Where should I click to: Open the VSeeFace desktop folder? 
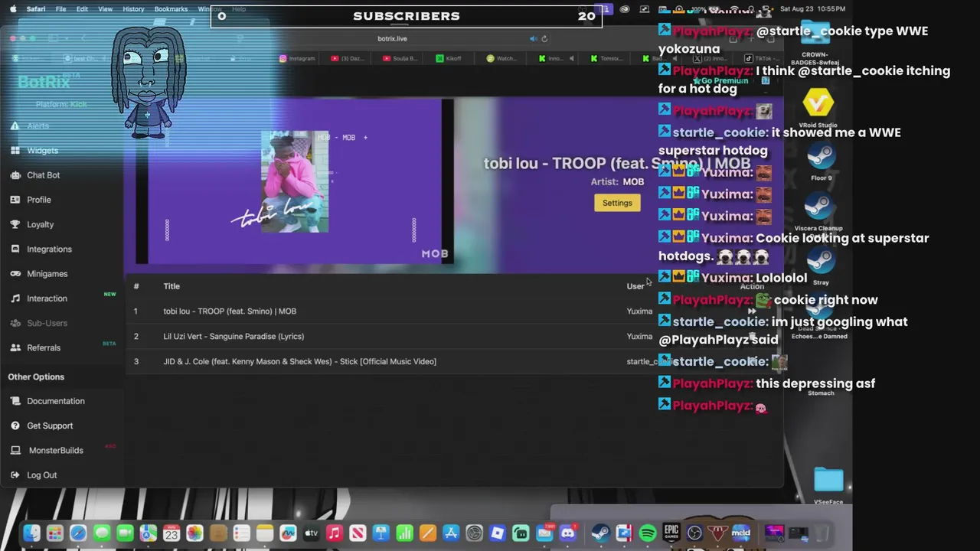click(828, 486)
